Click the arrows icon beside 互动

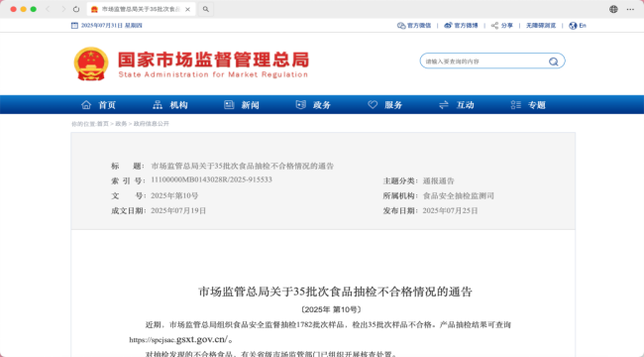tap(444, 105)
